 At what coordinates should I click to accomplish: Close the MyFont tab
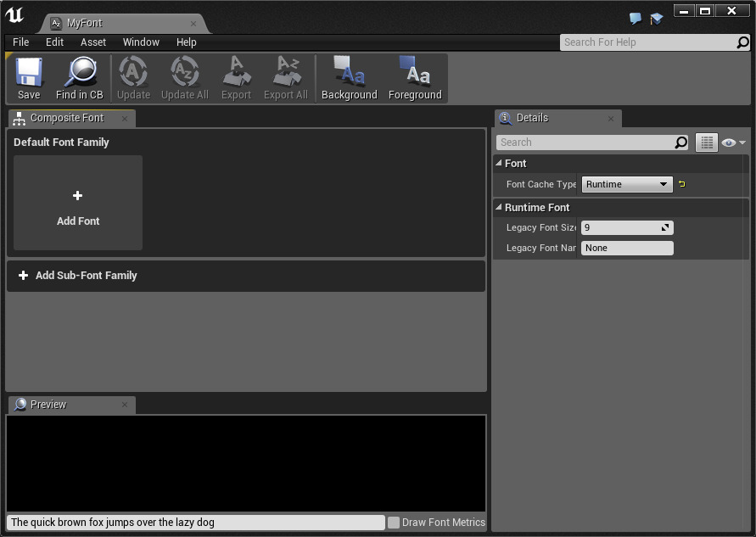(x=193, y=24)
